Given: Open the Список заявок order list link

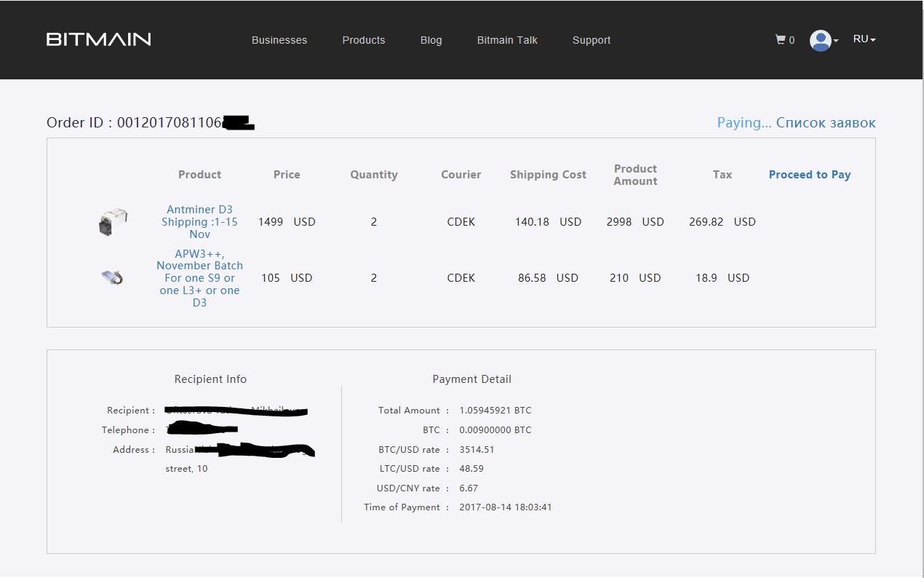Looking at the screenshot, I should tap(826, 122).
